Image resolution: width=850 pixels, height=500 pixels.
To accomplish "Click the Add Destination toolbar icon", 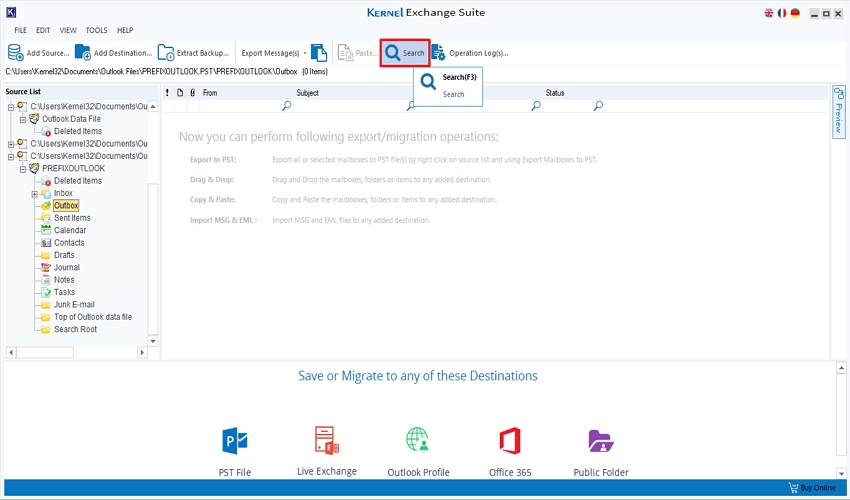I will point(82,53).
